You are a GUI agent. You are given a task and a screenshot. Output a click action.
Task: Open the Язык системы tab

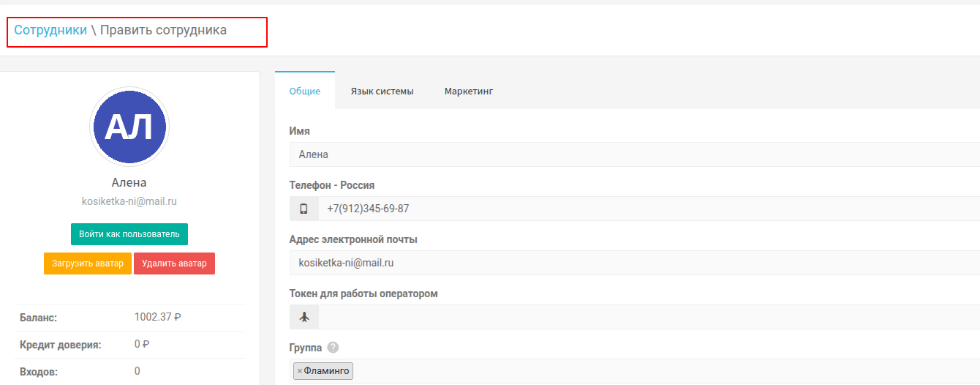382,91
